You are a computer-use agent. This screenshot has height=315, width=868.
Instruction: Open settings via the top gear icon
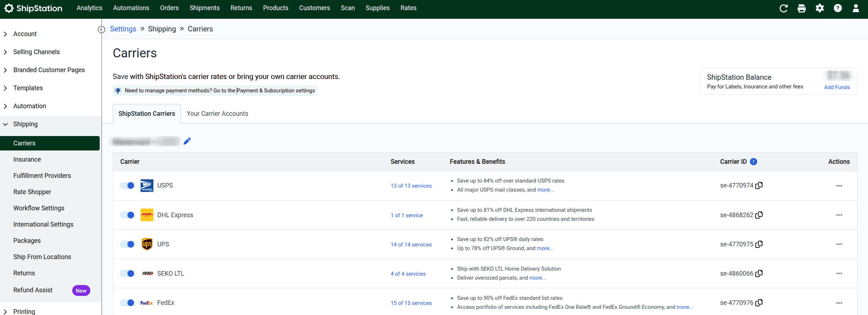(820, 8)
